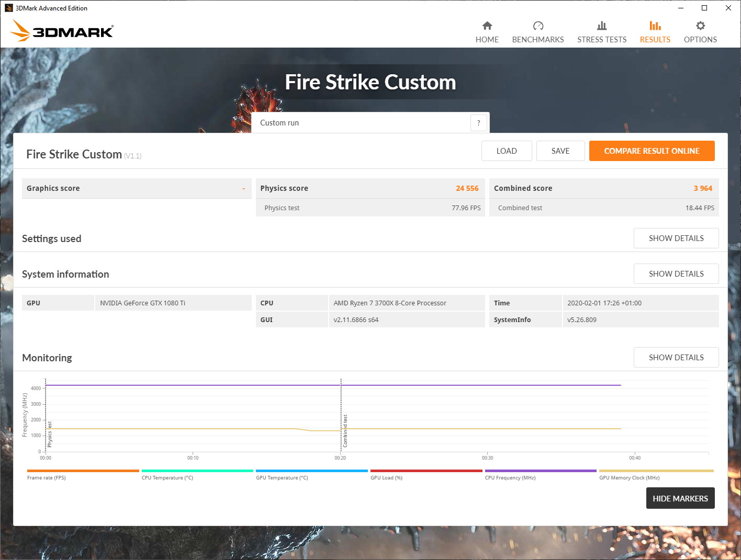Click the benchmarks gauge icon
Image resolution: width=741 pixels, height=560 pixels.
[538, 26]
